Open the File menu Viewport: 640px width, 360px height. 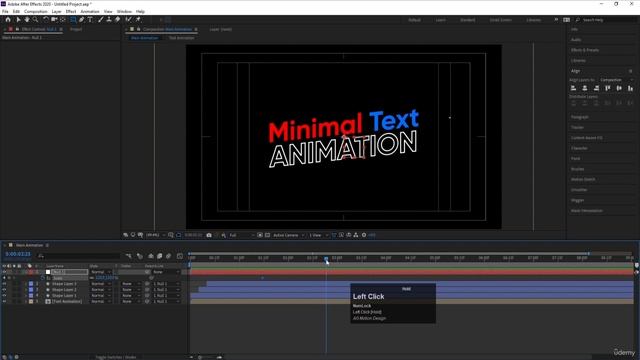[5, 11]
